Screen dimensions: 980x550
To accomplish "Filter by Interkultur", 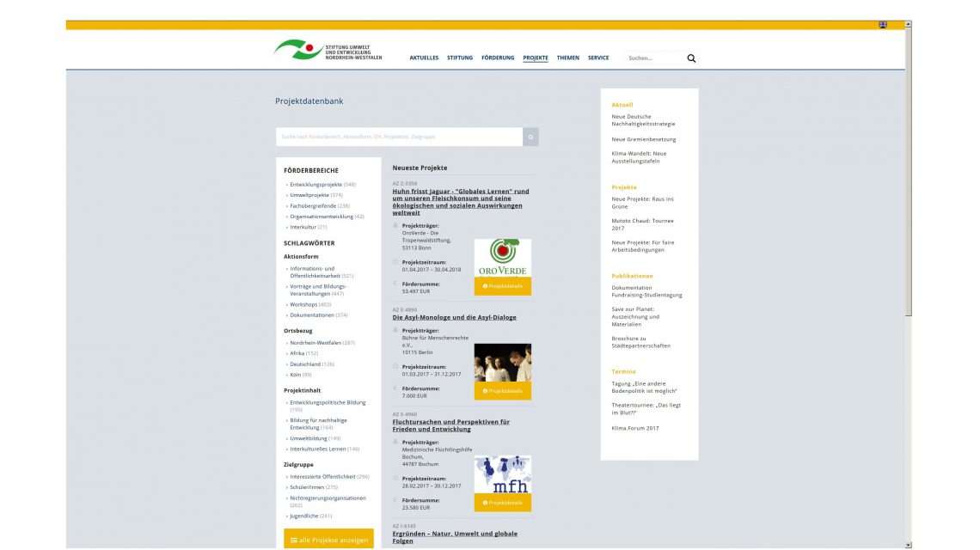I will [x=303, y=227].
